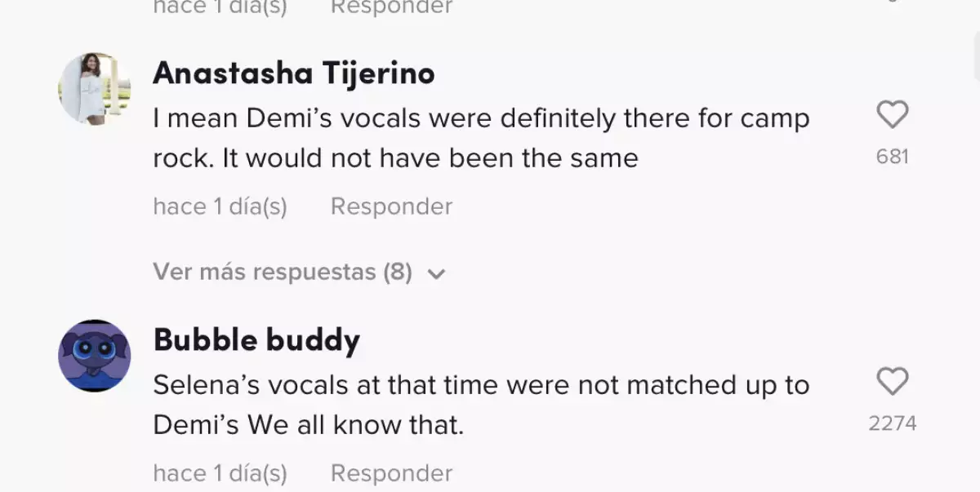The height and width of the screenshot is (492, 980).
Task: Expand "Ver más respuestas (8)" replies
Action: pyautogui.click(x=282, y=272)
